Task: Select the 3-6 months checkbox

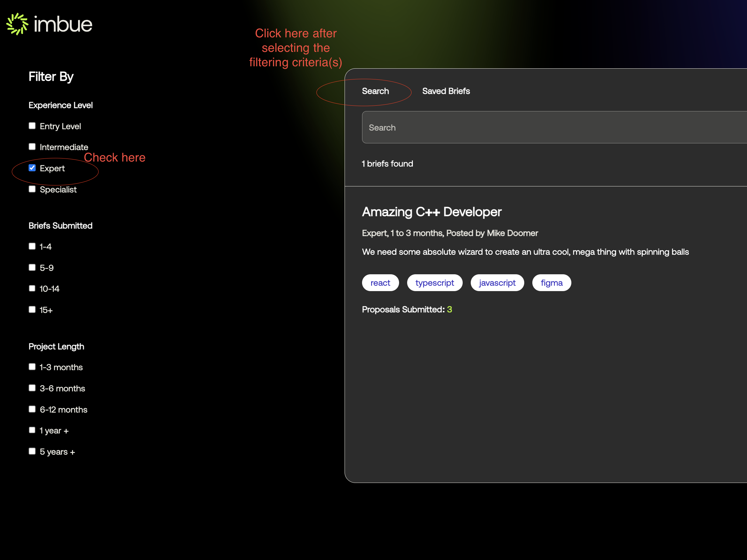Action: point(32,388)
